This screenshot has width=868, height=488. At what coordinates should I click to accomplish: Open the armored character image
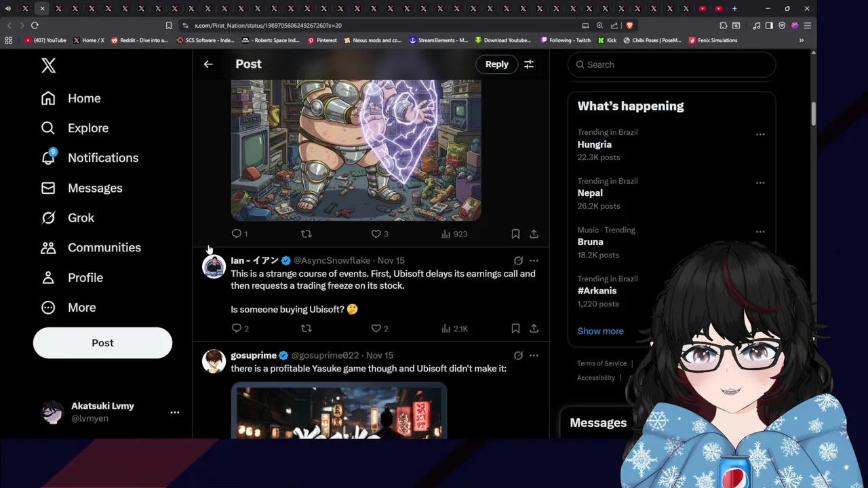(356, 150)
